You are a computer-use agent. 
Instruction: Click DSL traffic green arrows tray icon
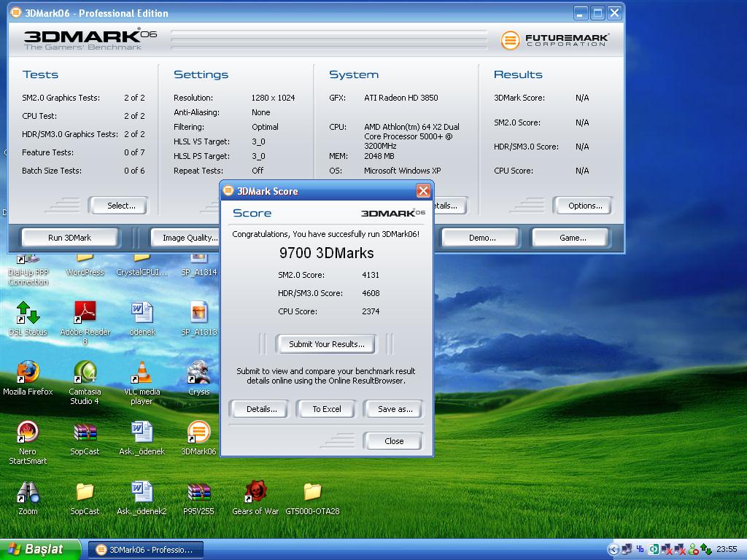(x=706, y=549)
